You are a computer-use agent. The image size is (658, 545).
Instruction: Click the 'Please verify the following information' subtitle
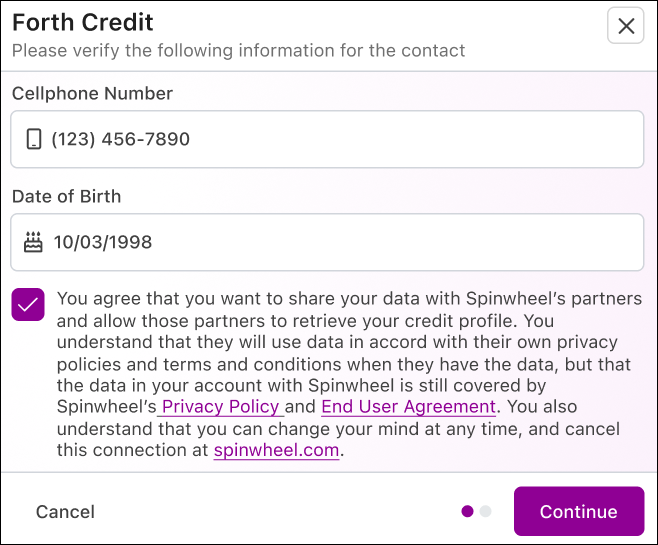tap(238, 51)
